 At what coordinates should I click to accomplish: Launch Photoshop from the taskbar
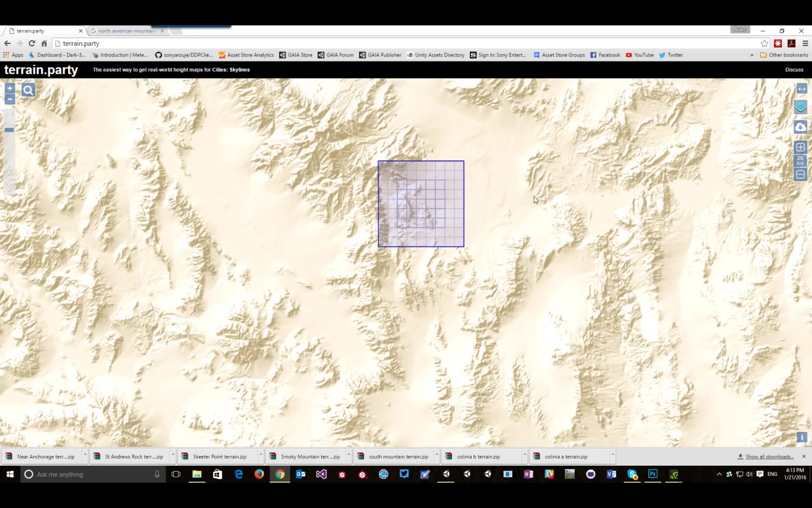(x=653, y=474)
